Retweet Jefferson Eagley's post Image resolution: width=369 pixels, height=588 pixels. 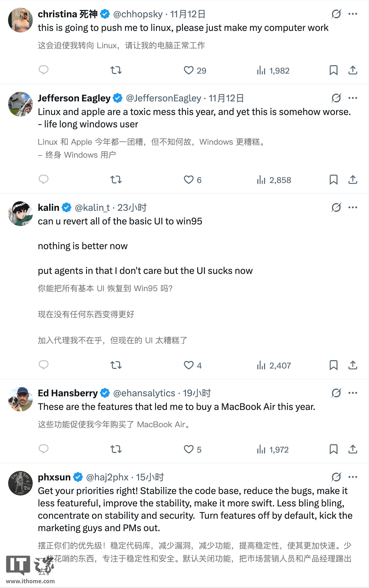click(x=116, y=180)
